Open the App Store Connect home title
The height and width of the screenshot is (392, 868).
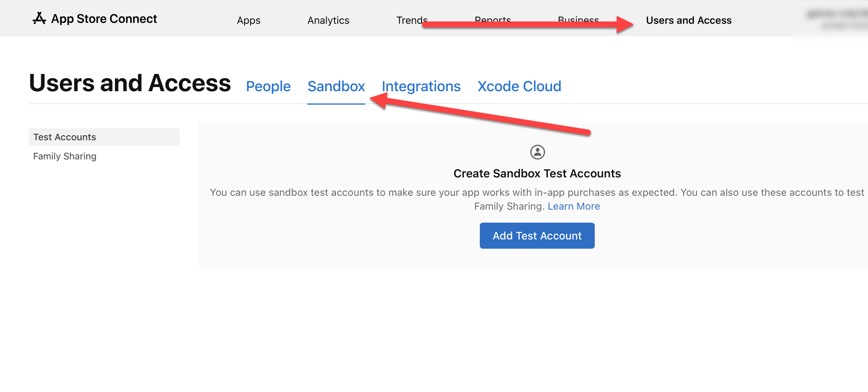104,19
